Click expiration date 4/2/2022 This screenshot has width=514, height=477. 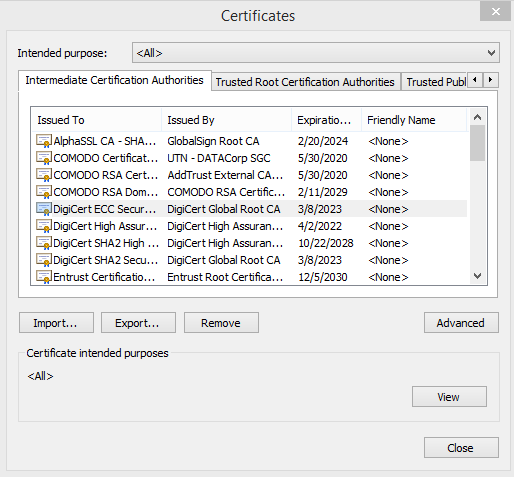click(320, 226)
